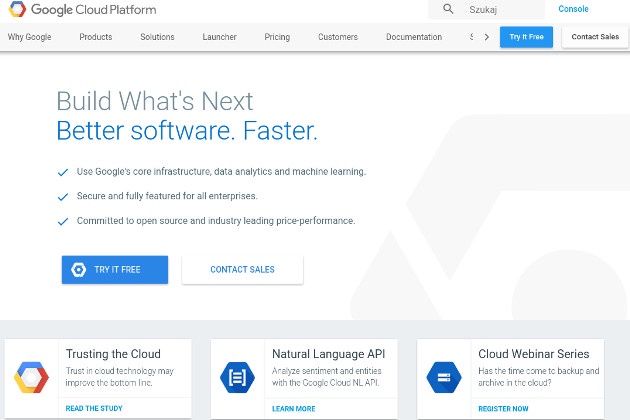Expand more nav items with chevron arrow
The image size is (630, 420).
click(x=487, y=37)
